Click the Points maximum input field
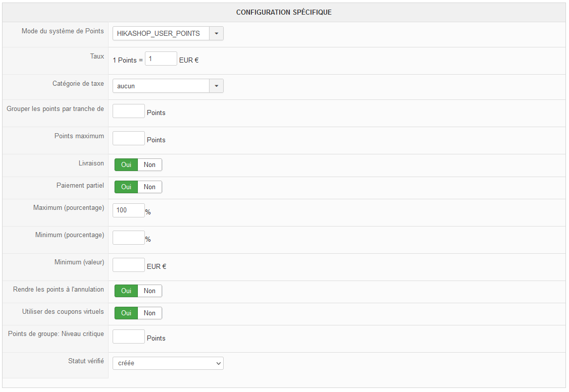 click(x=128, y=139)
